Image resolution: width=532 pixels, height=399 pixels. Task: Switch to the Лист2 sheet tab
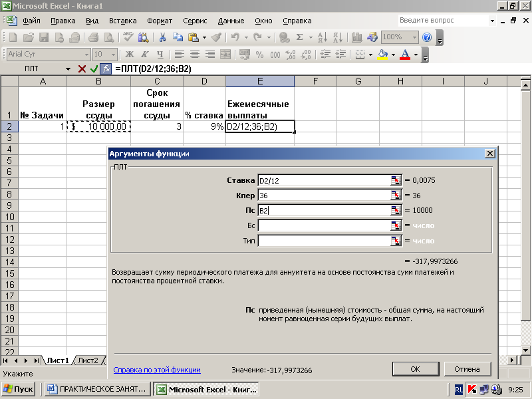tap(88, 360)
